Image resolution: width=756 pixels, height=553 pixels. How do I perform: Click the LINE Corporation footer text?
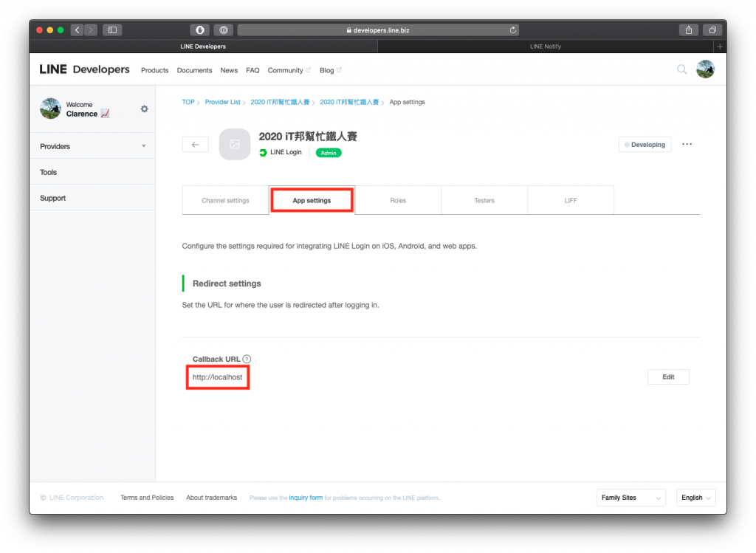pos(72,498)
